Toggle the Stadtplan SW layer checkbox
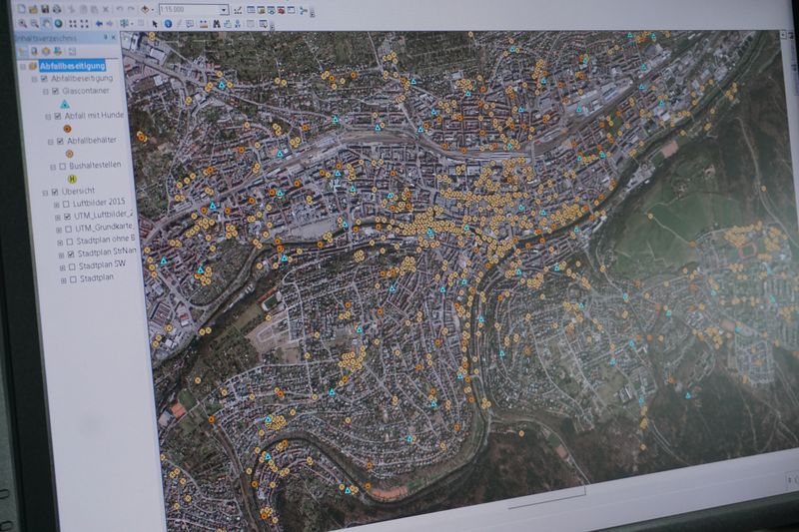This screenshot has width=799, height=532. tap(71, 266)
